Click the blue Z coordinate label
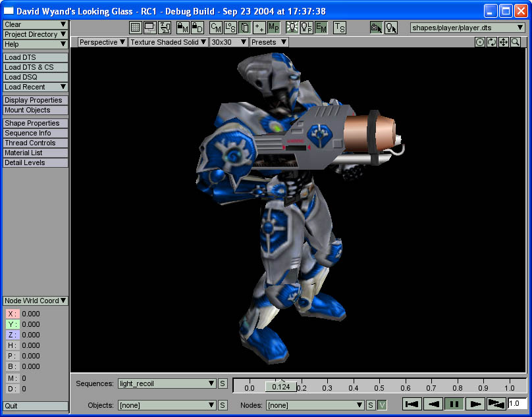Screen dimensions: 532x417 coord(13,335)
